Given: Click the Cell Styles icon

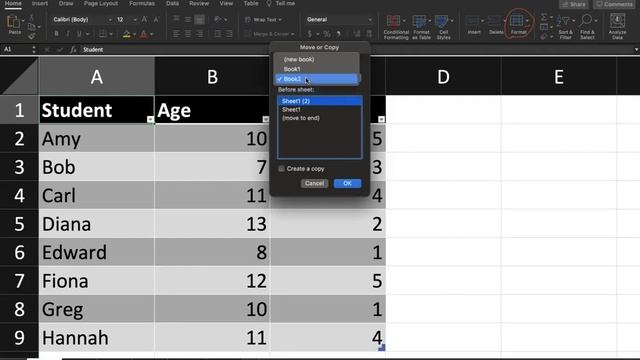Looking at the screenshot, I should 441,21.
